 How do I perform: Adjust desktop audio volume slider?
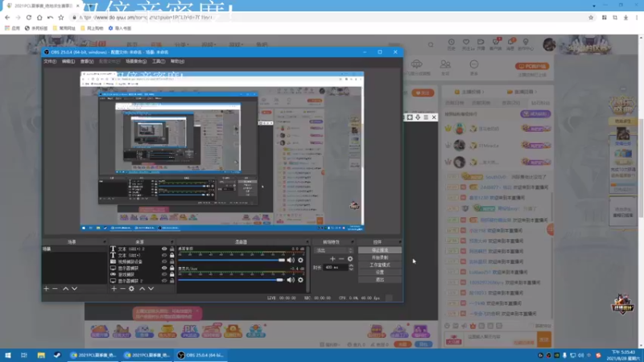pyautogui.click(x=232, y=260)
